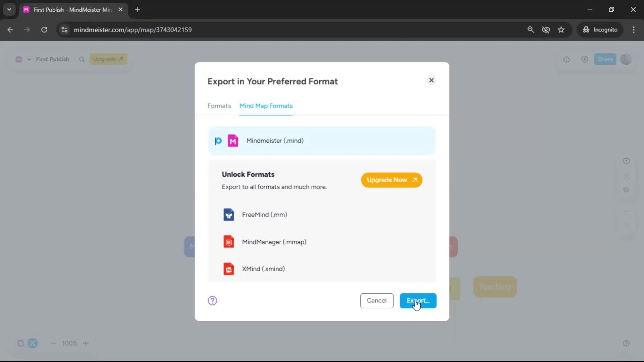
Task: Click the First Publish map title
Action: [52, 59]
